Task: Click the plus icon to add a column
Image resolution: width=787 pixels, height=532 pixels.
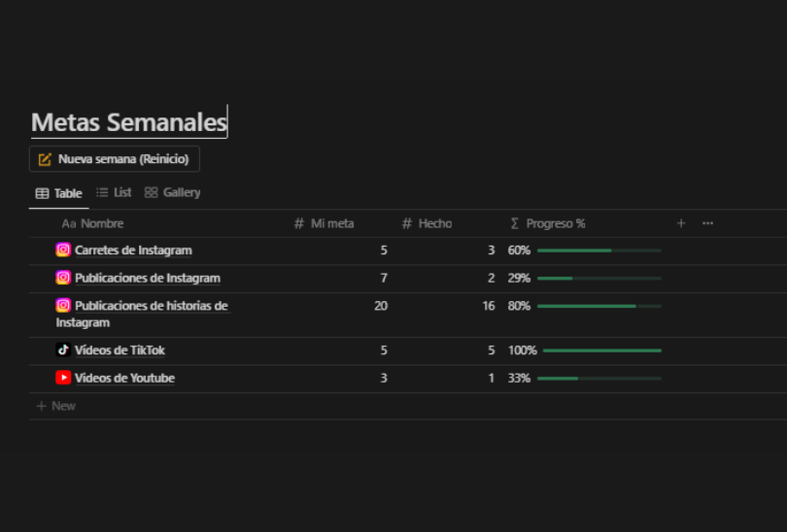Action: coord(681,223)
